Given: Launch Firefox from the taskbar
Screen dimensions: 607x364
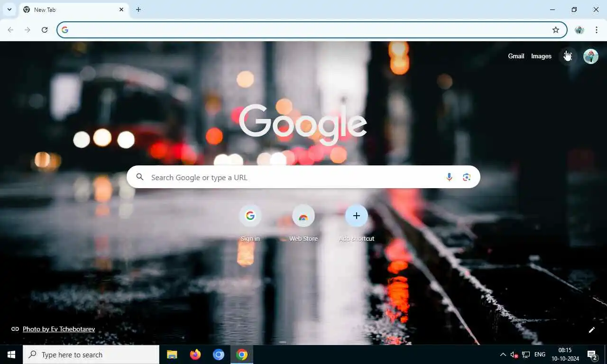Looking at the screenshot, I should [195, 355].
